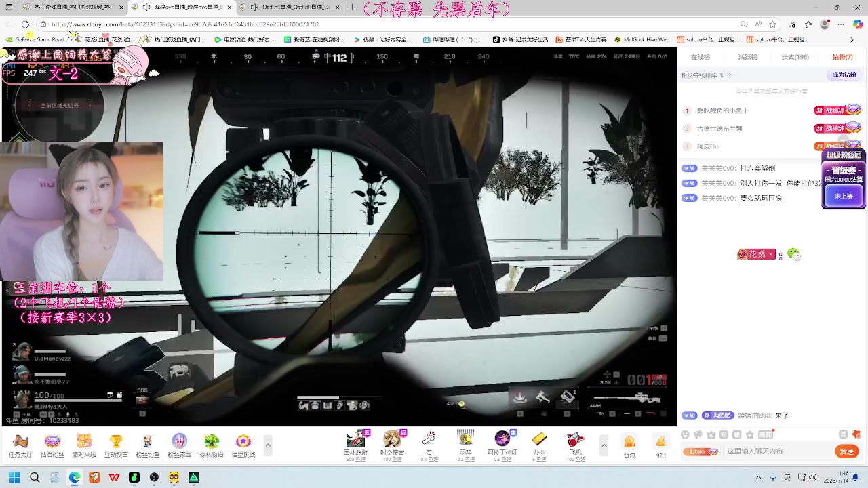
Task: Expand the activity icons row chevron
Action: pyautogui.click(x=268, y=445)
